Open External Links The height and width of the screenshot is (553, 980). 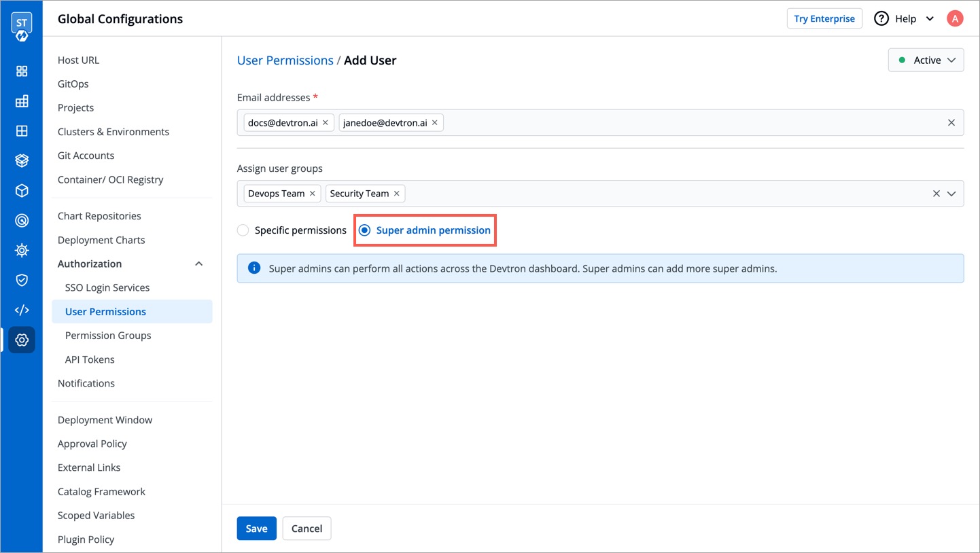[x=89, y=467]
